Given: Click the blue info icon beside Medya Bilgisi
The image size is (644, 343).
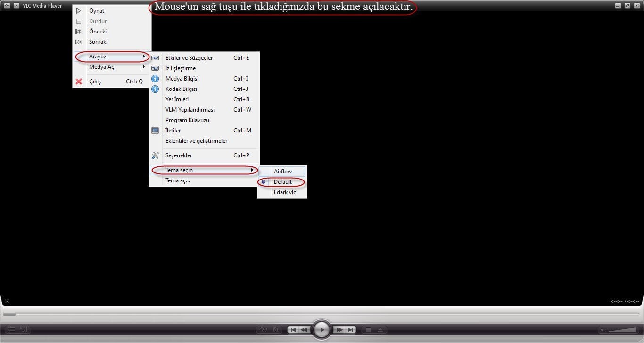Looking at the screenshot, I should 155,79.
